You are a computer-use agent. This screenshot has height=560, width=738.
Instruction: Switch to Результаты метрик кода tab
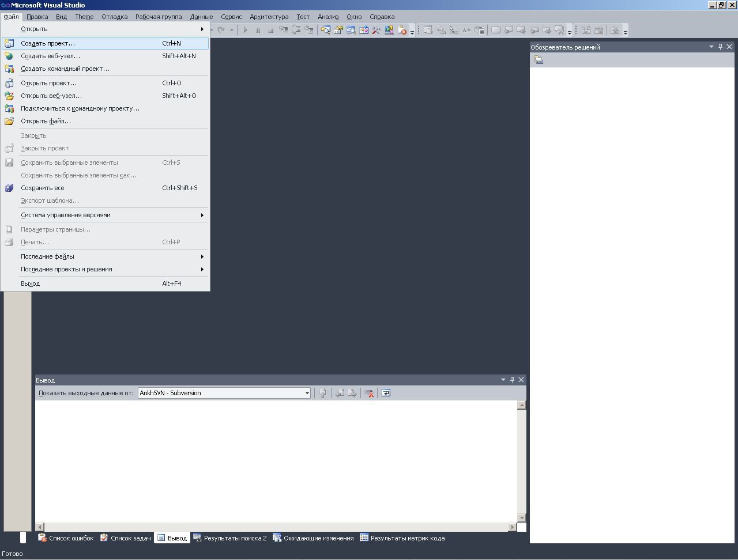[x=402, y=538]
